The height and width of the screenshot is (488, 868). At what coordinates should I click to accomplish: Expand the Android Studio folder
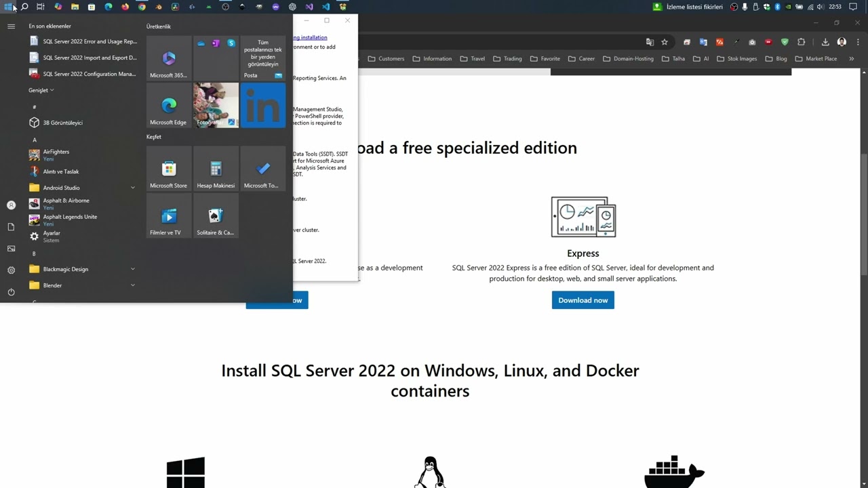[81, 188]
